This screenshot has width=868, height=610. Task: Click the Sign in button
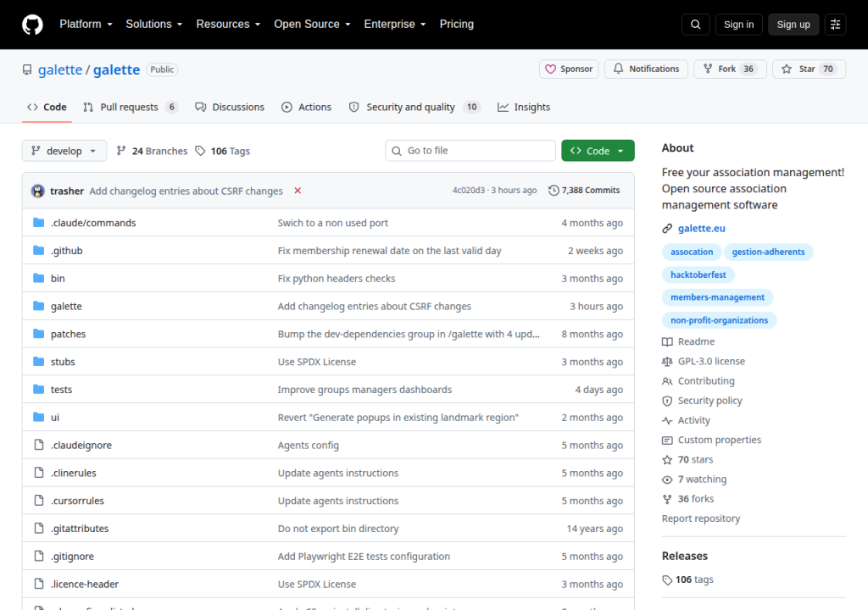pos(738,25)
